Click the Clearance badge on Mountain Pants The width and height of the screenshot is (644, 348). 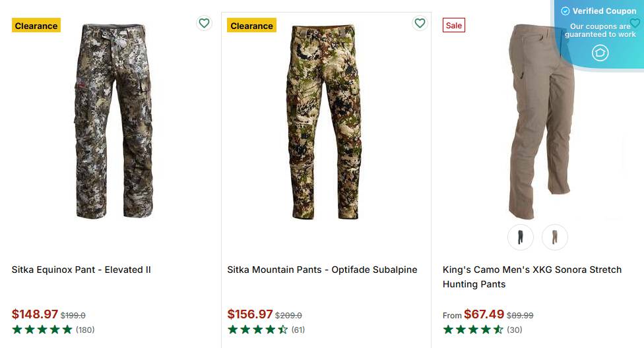tap(251, 26)
